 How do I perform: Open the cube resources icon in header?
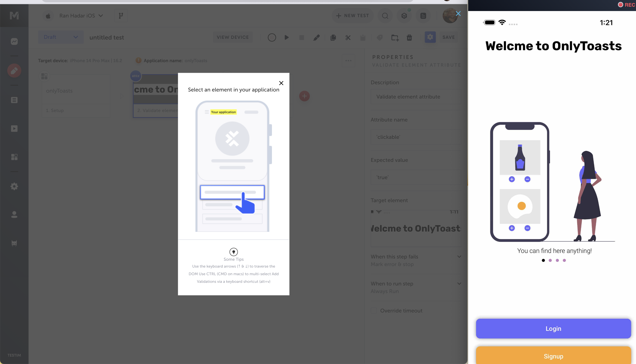(x=404, y=16)
